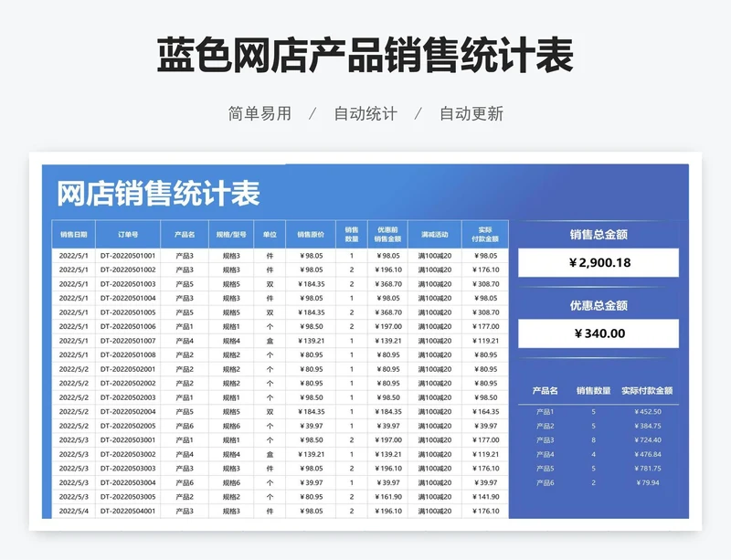Select the 规格/型号 column header
The image size is (731, 560).
(231, 235)
